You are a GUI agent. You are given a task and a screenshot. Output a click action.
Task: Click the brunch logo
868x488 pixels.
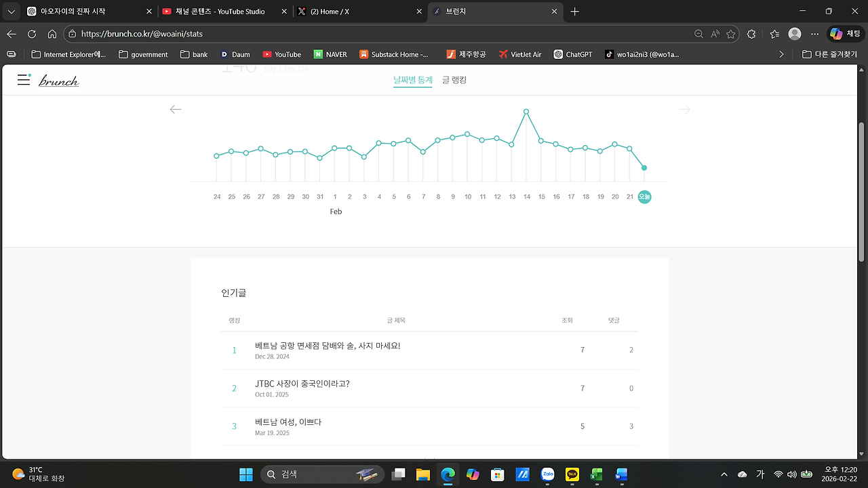click(59, 81)
